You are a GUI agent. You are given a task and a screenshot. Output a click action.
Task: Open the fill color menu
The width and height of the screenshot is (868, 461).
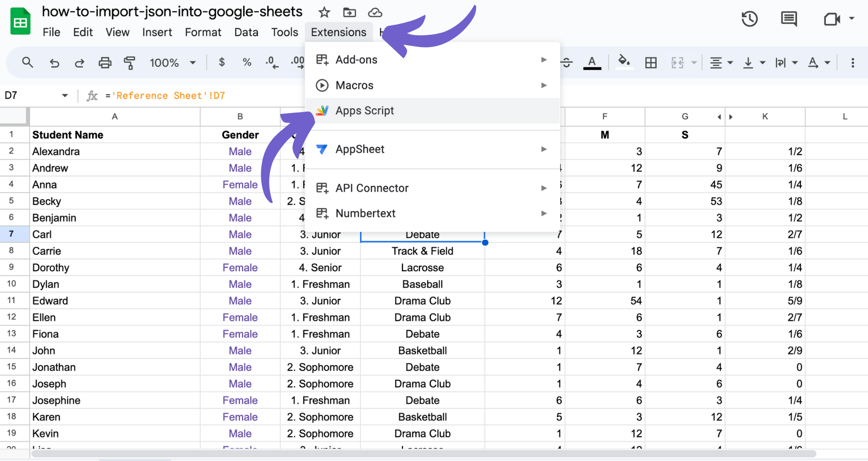[624, 62]
